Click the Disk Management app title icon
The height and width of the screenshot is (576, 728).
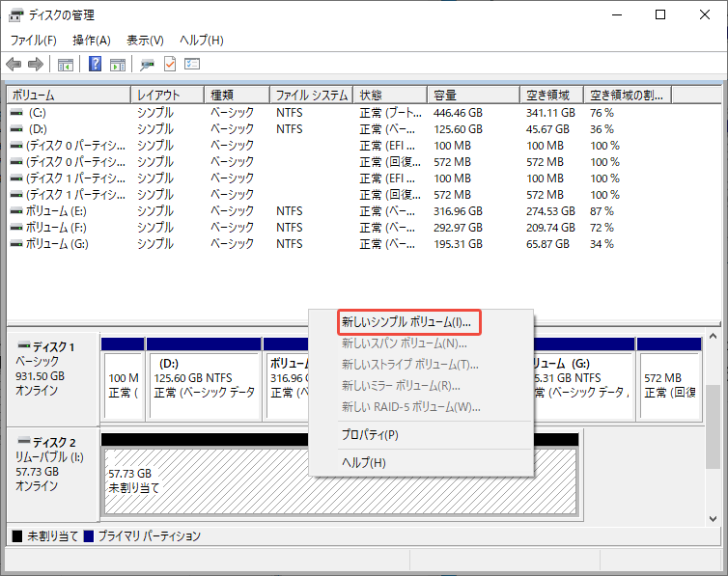coord(15,15)
